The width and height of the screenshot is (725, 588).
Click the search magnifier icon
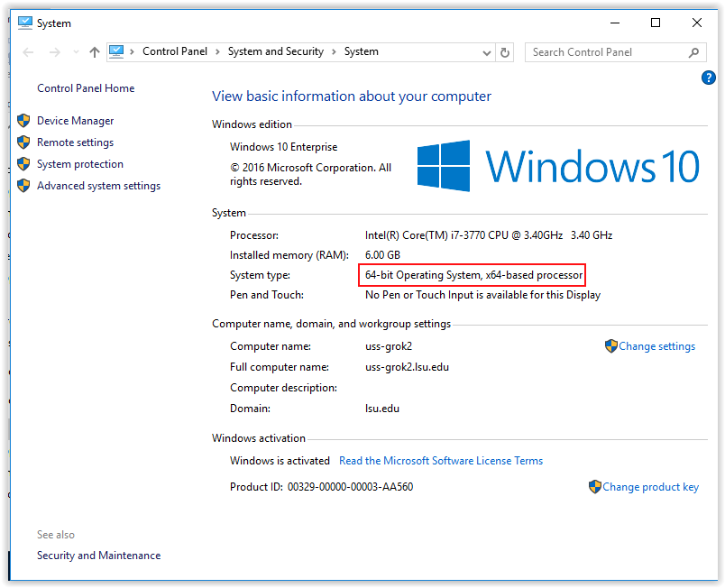tap(693, 52)
